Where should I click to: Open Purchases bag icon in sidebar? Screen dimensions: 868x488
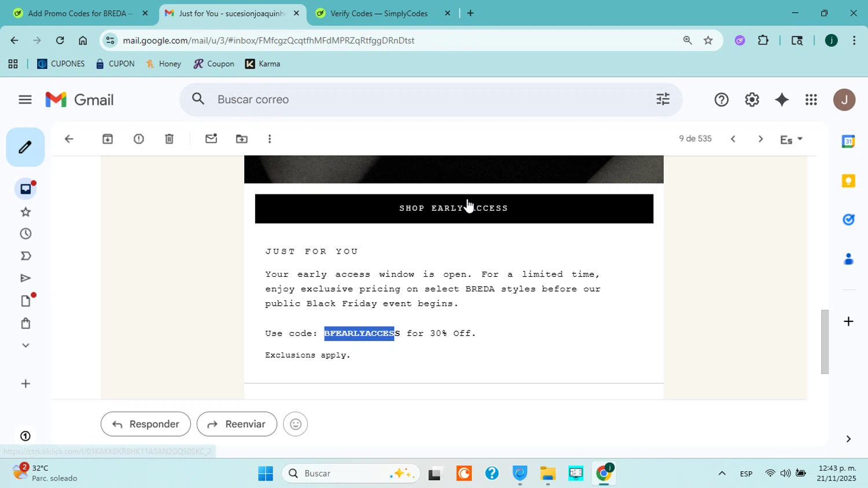[x=25, y=323]
